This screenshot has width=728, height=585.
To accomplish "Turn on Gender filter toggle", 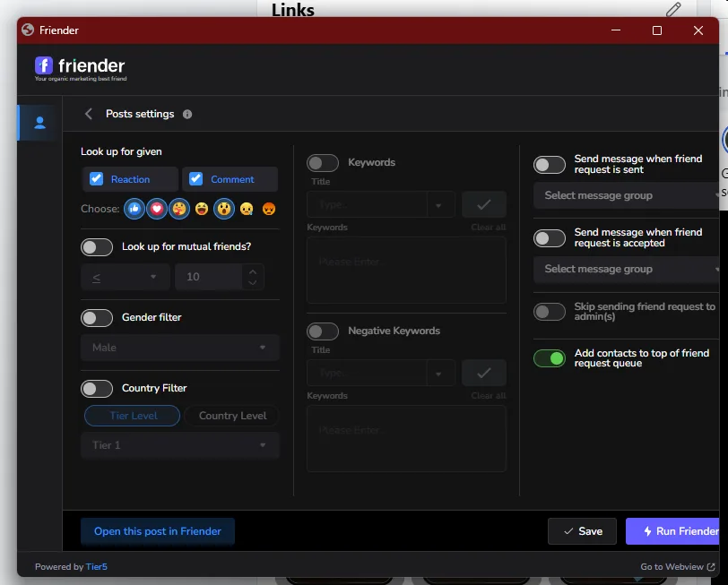I will [x=97, y=318].
